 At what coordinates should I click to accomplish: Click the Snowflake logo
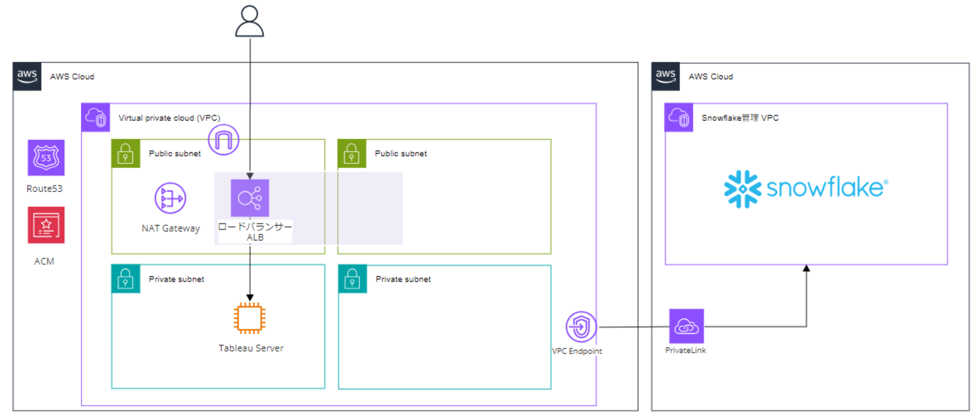806,189
